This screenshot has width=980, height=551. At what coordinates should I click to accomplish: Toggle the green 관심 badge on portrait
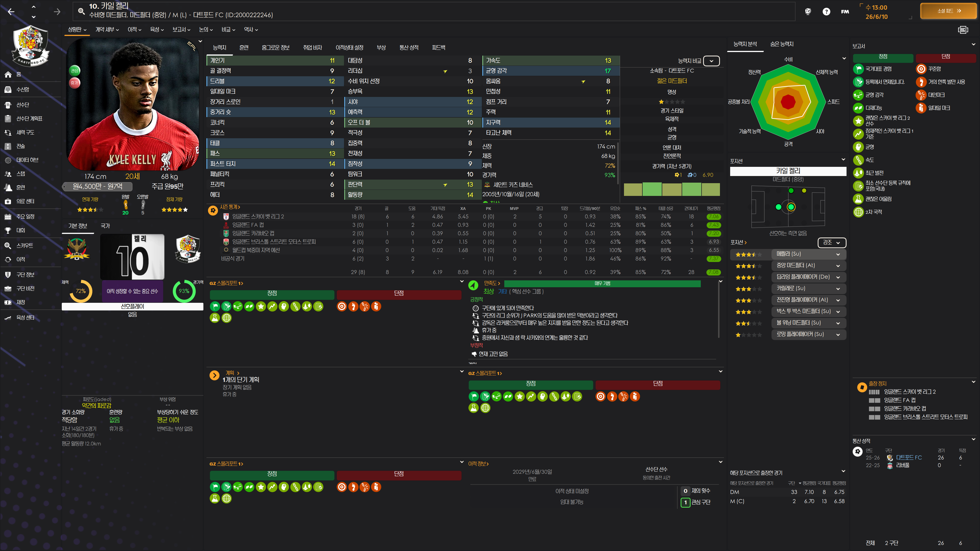pos(75,70)
